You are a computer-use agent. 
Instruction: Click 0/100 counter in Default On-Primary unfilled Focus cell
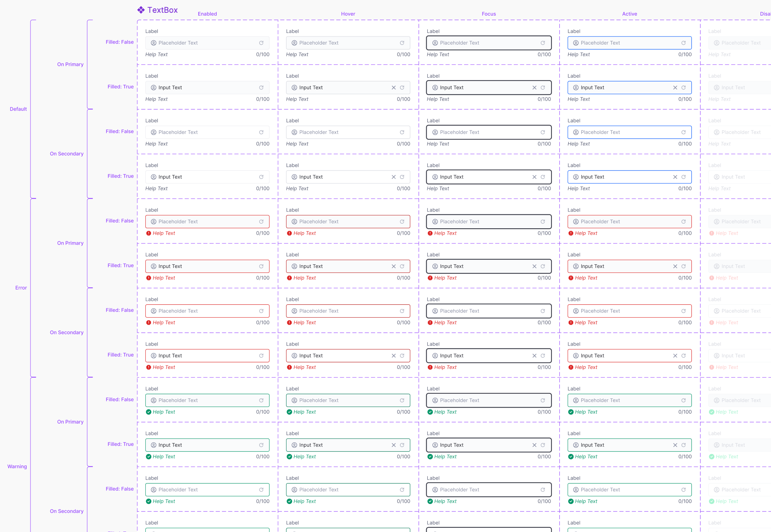[x=544, y=54]
